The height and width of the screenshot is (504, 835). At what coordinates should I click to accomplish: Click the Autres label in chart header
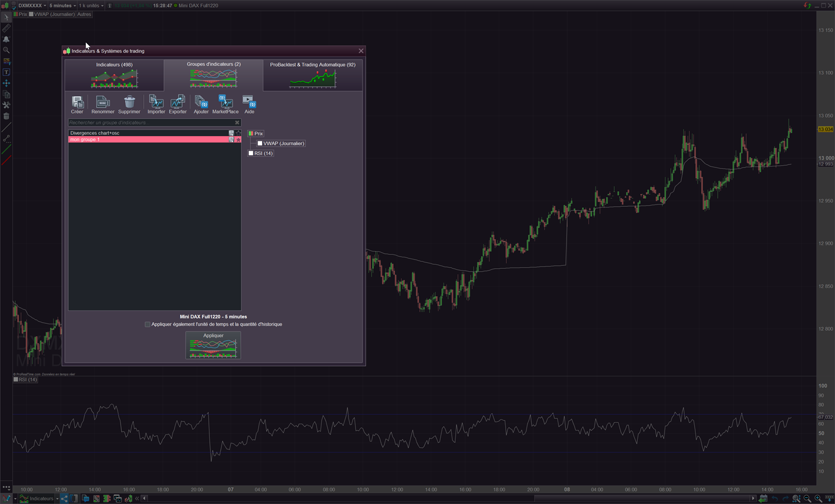click(x=84, y=14)
